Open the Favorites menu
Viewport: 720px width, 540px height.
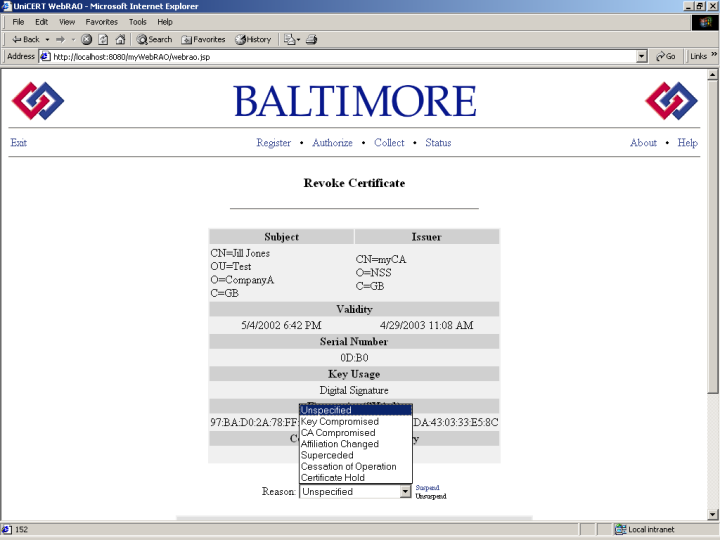point(101,22)
